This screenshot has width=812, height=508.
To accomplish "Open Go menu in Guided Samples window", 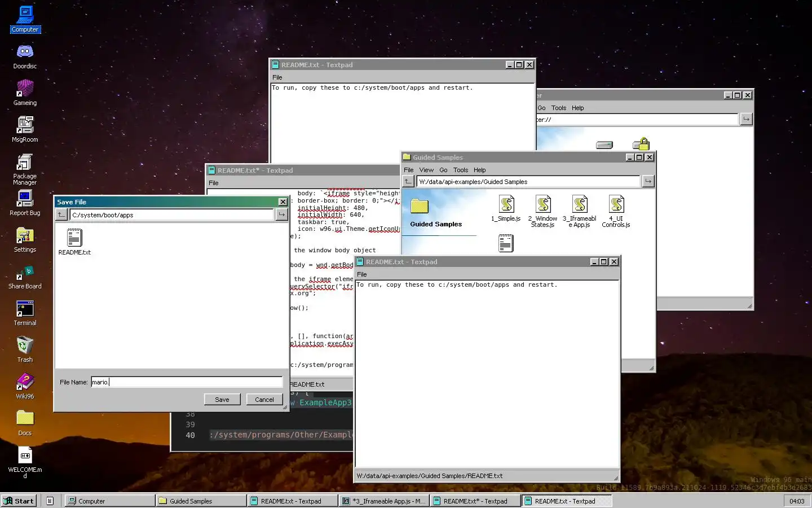I will [x=443, y=170].
